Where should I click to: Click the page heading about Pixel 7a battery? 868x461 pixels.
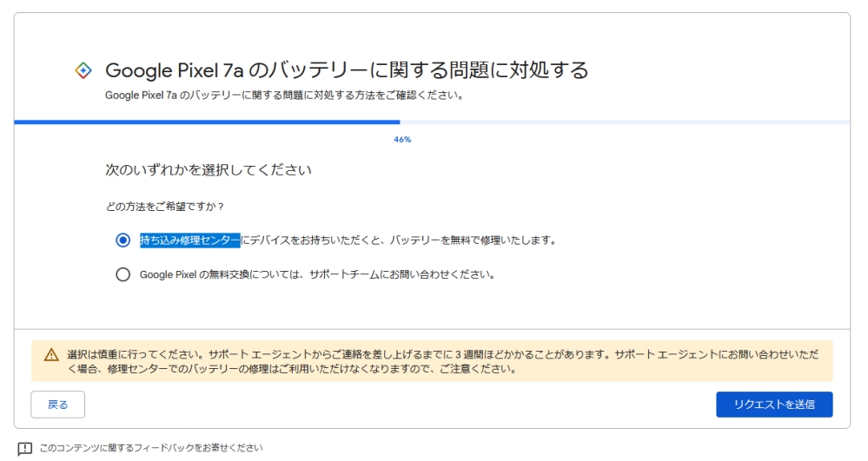[347, 70]
